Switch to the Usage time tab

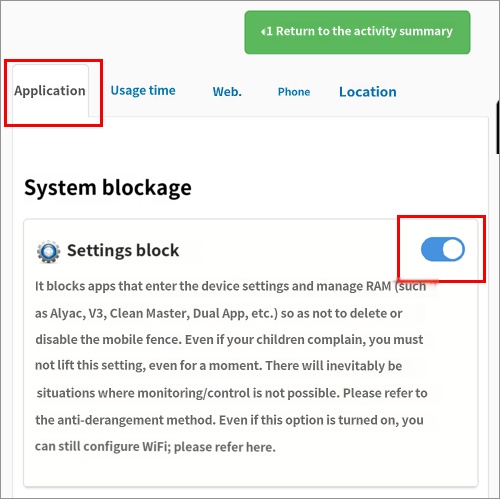pyautogui.click(x=143, y=91)
